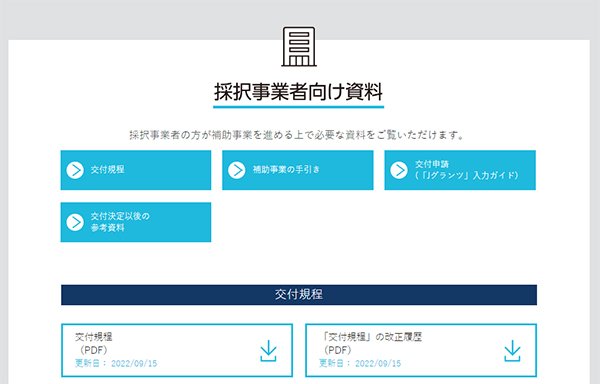Click the building icon above the heading
This screenshot has height=384, width=600.
point(299,46)
